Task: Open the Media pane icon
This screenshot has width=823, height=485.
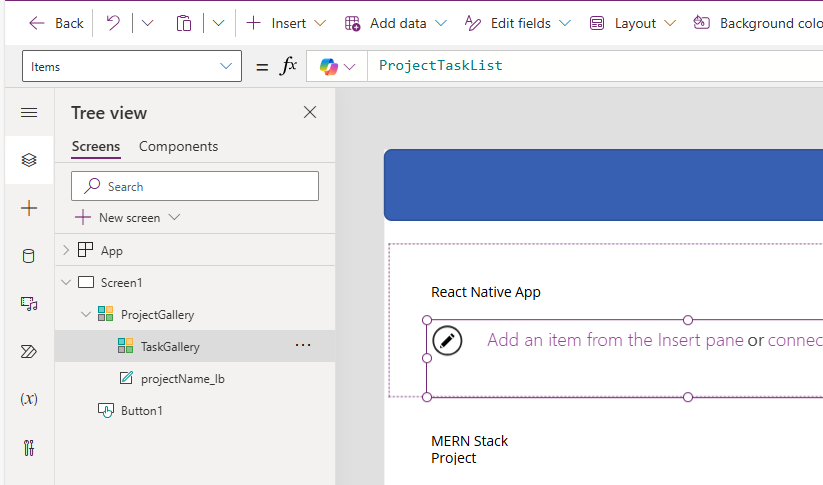Action: tap(29, 303)
